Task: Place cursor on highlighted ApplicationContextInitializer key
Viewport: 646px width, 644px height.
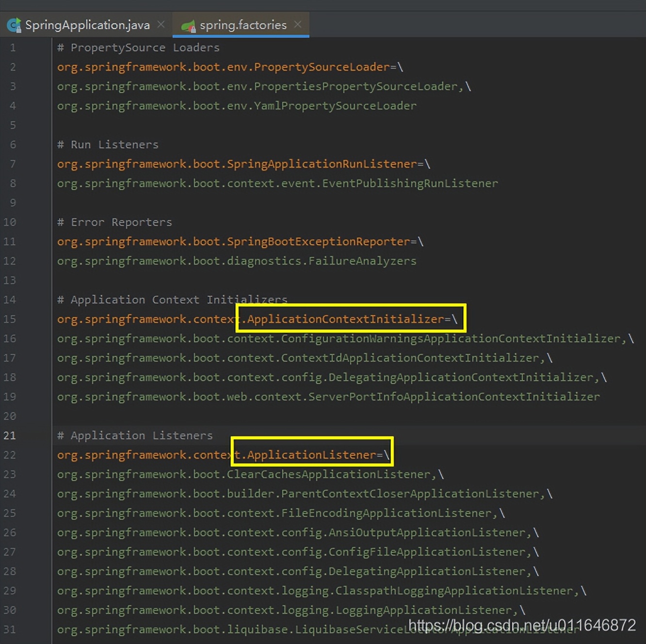Action: (345, 319)
